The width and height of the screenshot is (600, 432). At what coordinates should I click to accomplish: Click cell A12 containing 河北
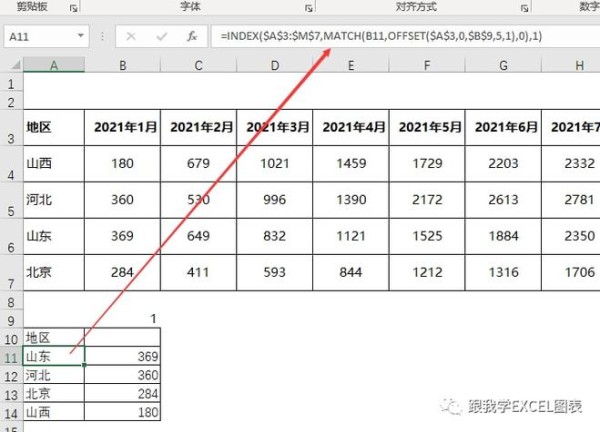coord(54,374)
